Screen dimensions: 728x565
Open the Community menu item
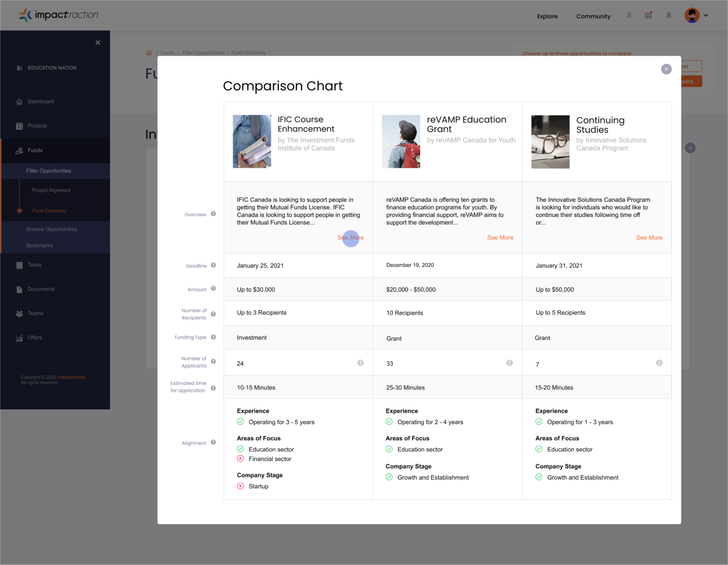click(593, 16)
